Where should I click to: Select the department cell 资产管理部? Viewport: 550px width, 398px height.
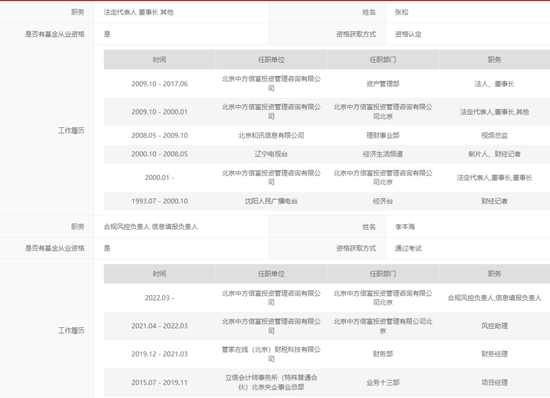click(383, 84)
